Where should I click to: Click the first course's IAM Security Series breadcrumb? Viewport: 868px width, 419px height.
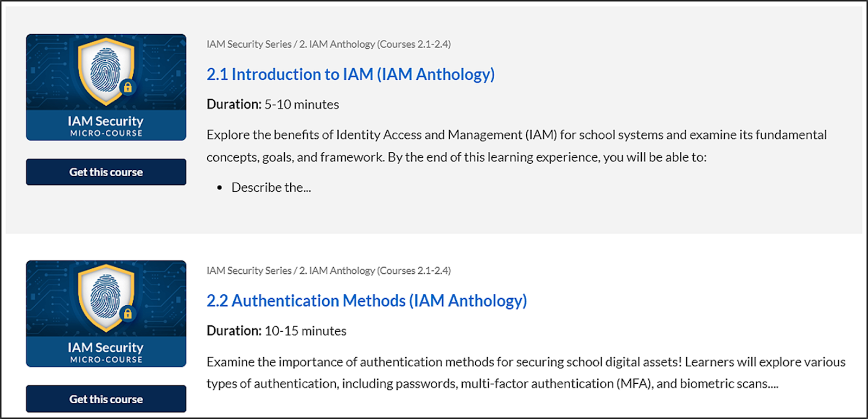pyautogui.click(x=249, y=44)
